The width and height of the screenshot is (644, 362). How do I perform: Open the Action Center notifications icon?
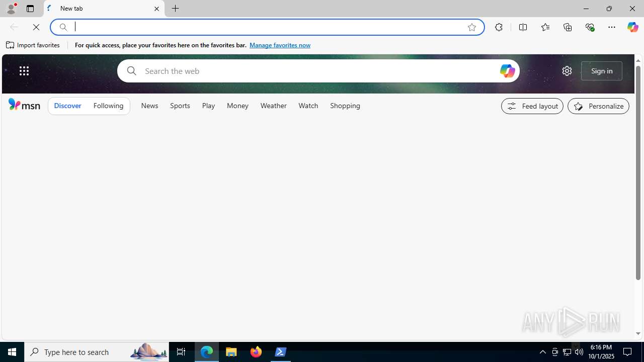pyautogui.click(x=628, y=352)
